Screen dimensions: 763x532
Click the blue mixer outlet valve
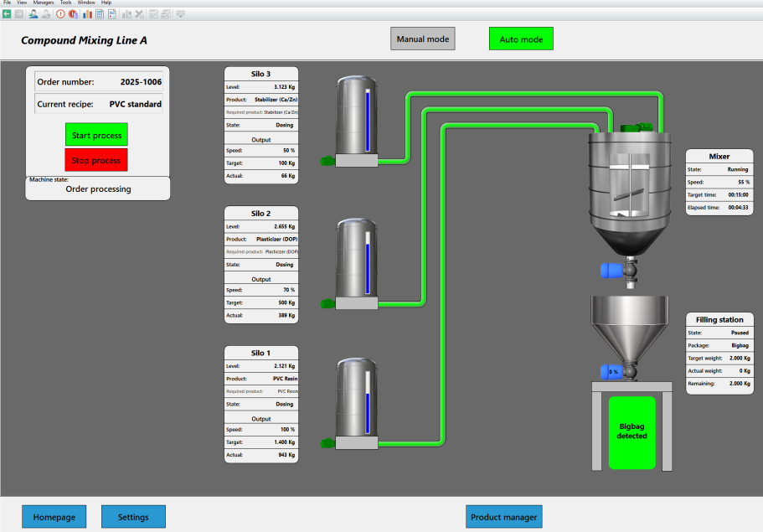click(612, 270)
